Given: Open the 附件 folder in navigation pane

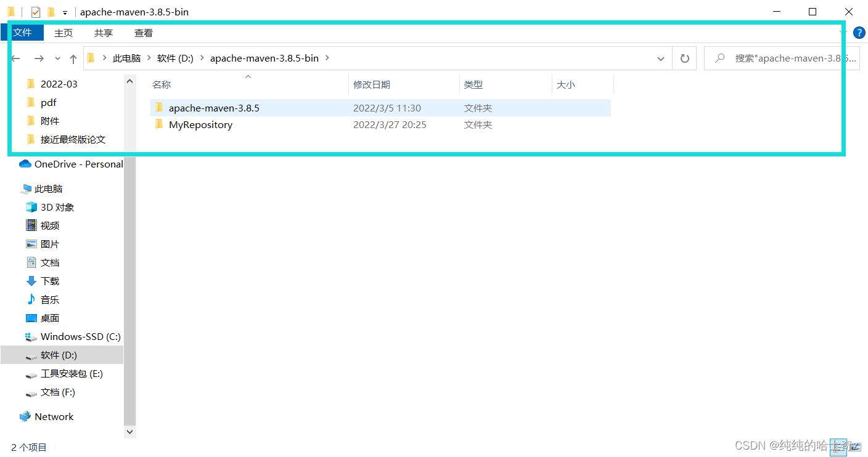Looking at the screenshot, I should click(50, 121).
